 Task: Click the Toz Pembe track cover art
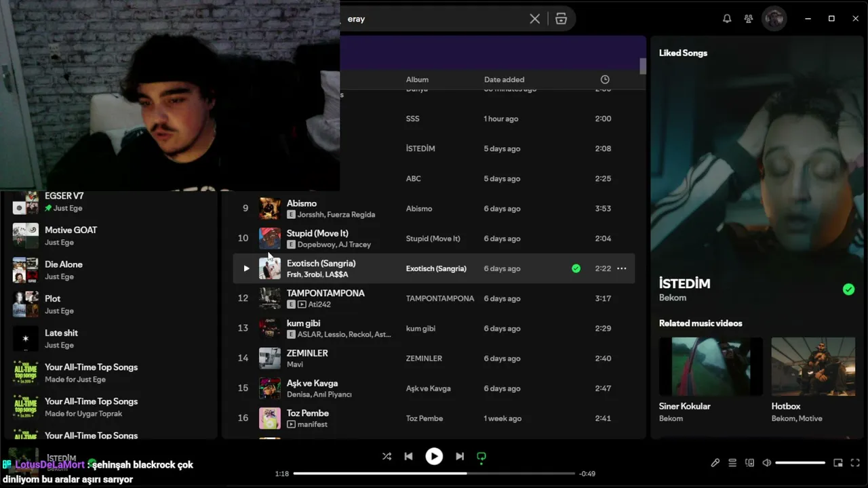270,418
